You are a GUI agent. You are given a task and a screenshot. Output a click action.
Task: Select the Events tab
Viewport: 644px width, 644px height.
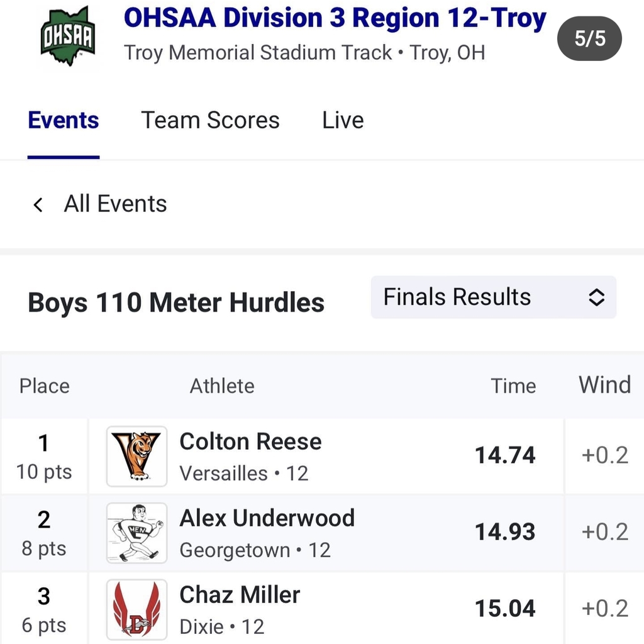(x=64, y=120)
